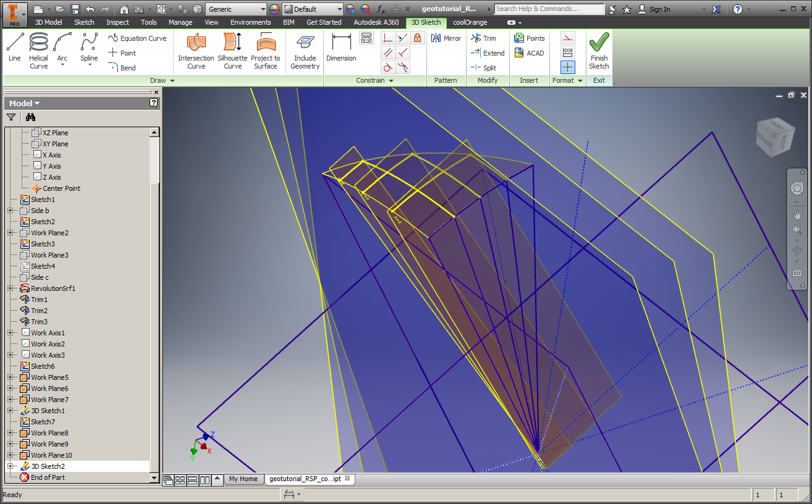Open the fx Parameters dialog
This screenshot has height=504, width=812.
pos(381,9)
